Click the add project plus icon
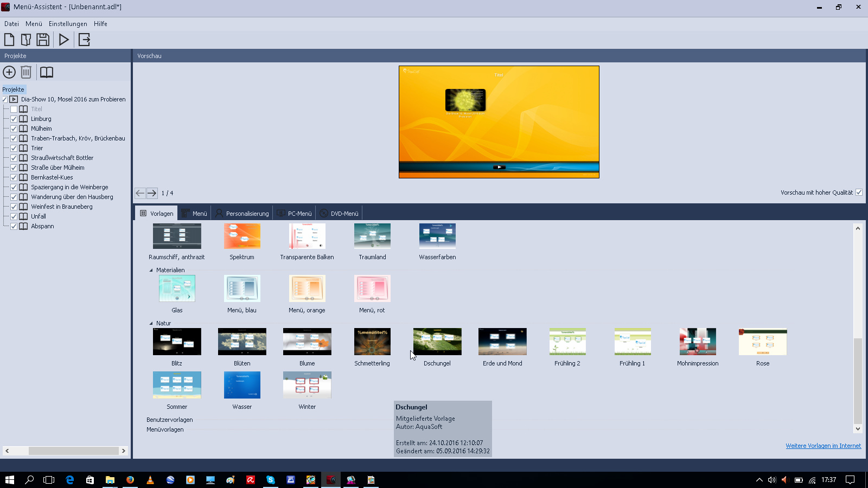 [x=9, y=72]
